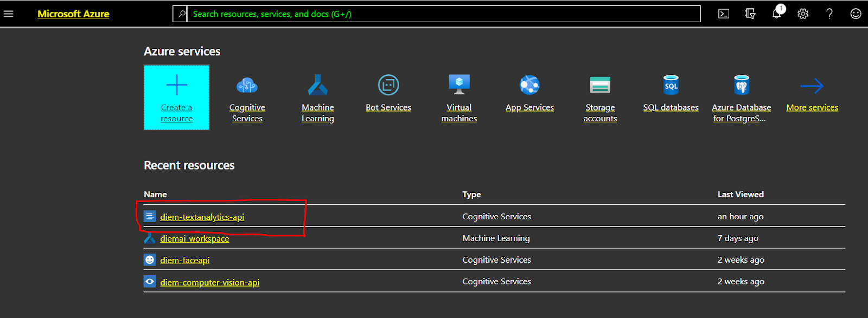Screen dimensions: 868x318
Task: Click the SQL databases cylinder icon
Action: pyautogui.click(x=671, y=85)
